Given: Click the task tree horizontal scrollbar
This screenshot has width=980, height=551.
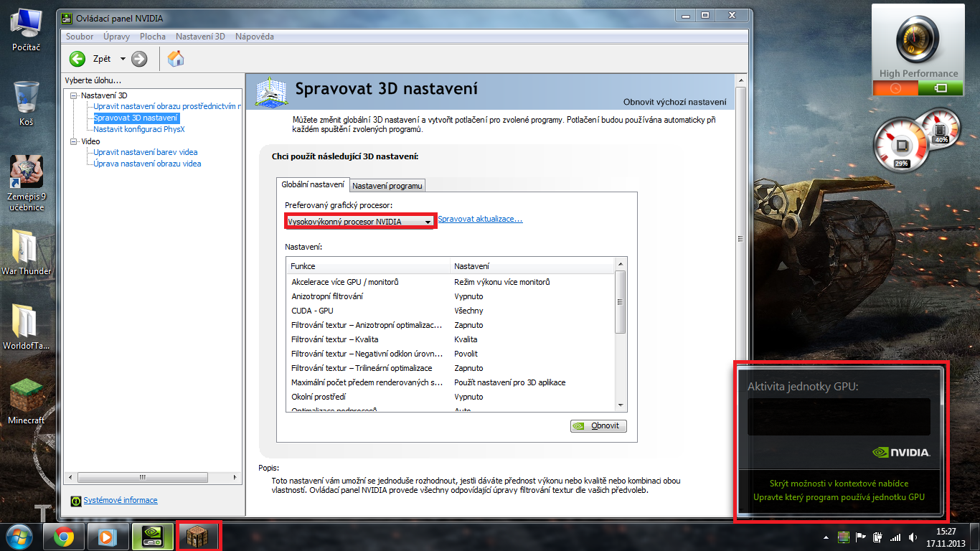Looking at the screenshot, I should (152, 477).
